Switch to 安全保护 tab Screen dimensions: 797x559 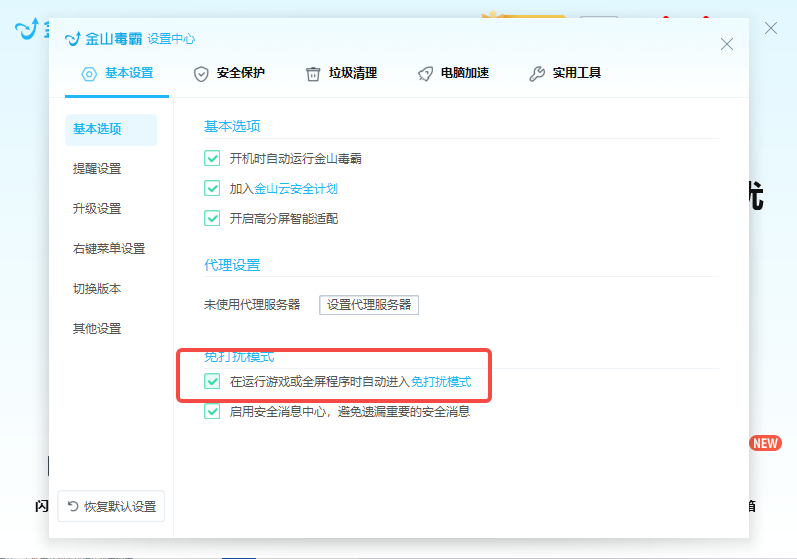[x=240, y=73]
